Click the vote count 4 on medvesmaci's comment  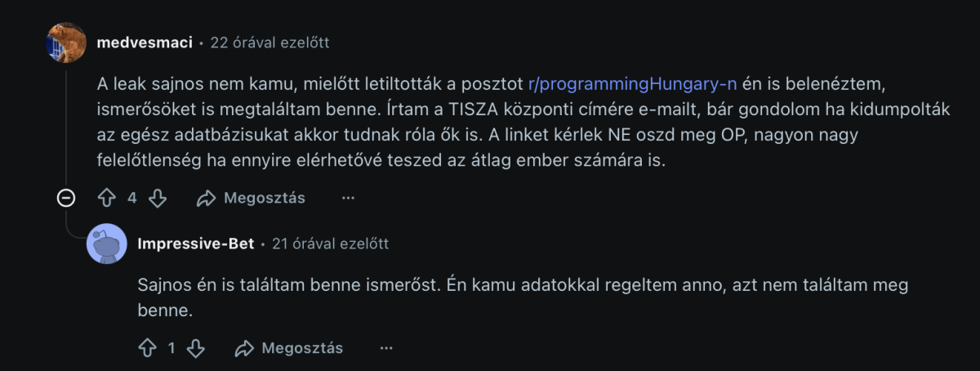[x=132, y=198]
